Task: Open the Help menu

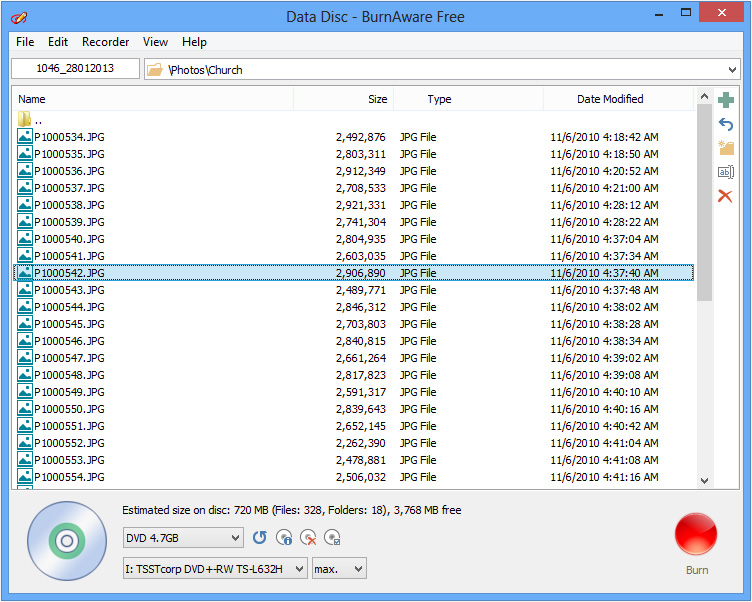Action: 194,42
